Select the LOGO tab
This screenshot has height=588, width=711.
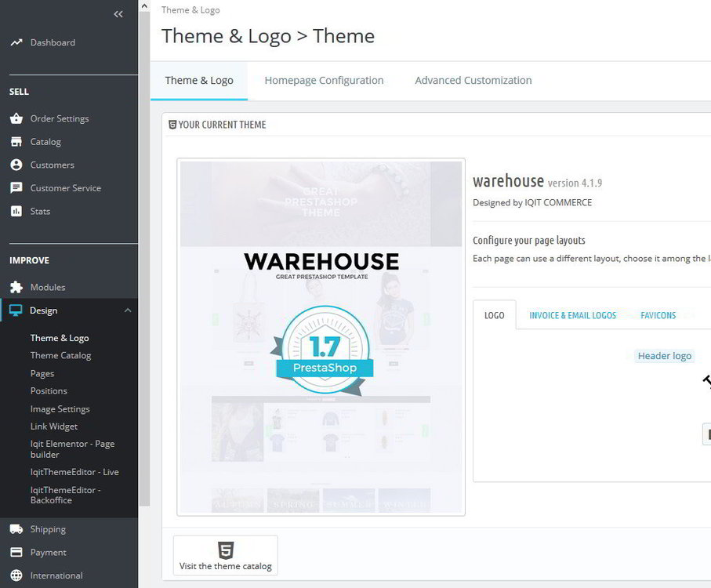[495, 315]
